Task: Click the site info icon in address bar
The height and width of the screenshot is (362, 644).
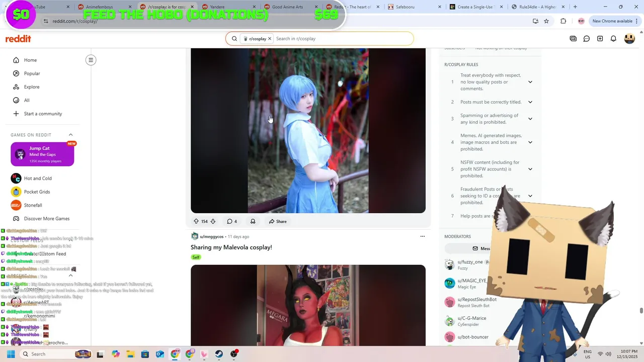Action: pyautogui.click(x=46, y=21)
